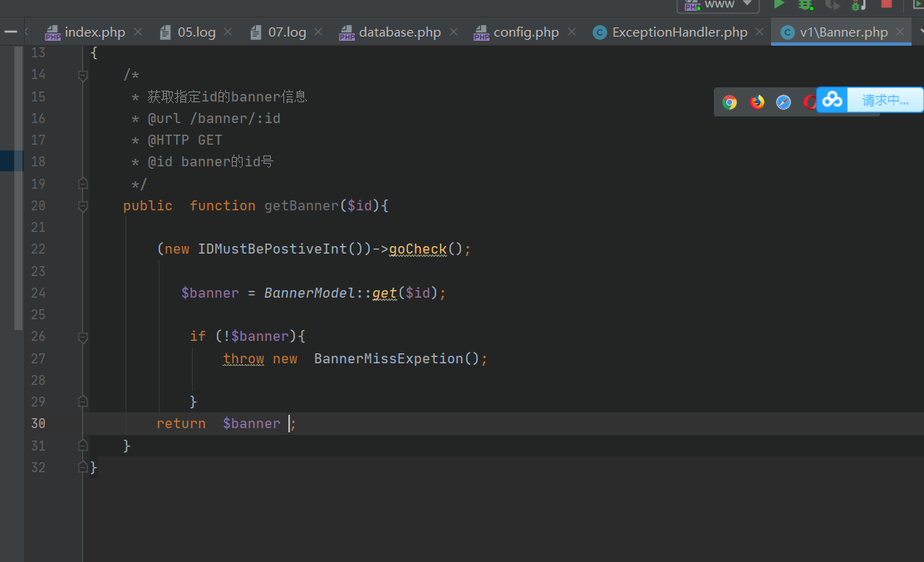Close the config.php tab
This screenshot has height=562, width=924.
(572, 32)
